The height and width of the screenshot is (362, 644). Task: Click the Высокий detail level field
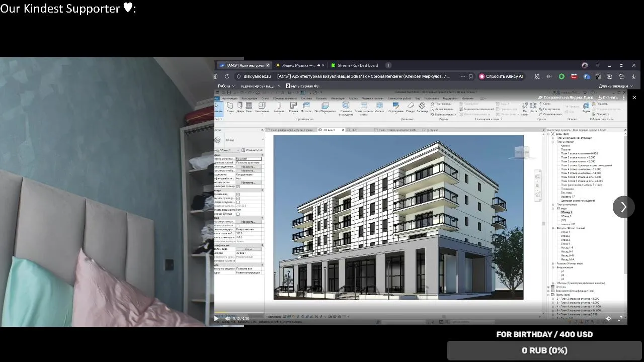click(249, 159)
